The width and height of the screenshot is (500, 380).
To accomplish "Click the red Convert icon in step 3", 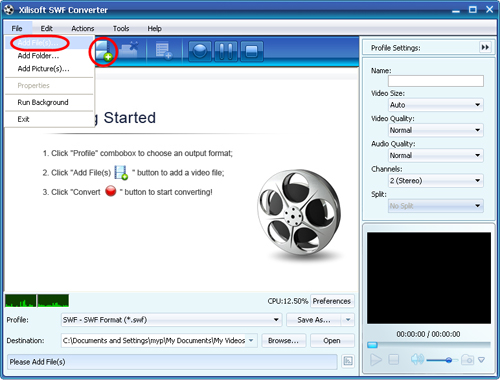I will click(111, 191).
